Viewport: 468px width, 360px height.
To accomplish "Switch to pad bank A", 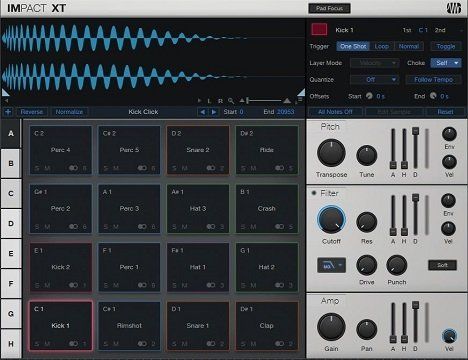I will click(x=11, y=134).
